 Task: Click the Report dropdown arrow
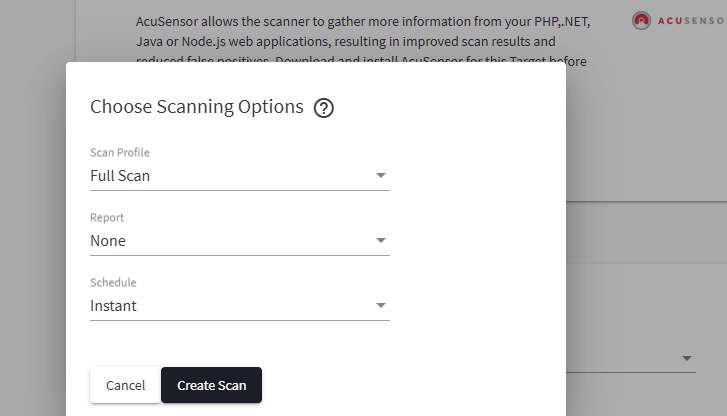tap(380, 241)
